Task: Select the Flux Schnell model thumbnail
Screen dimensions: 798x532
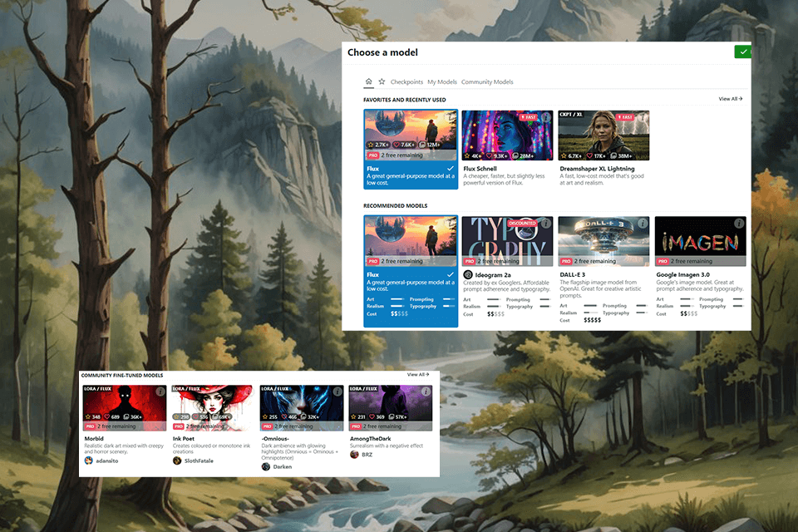Action: 507,135
